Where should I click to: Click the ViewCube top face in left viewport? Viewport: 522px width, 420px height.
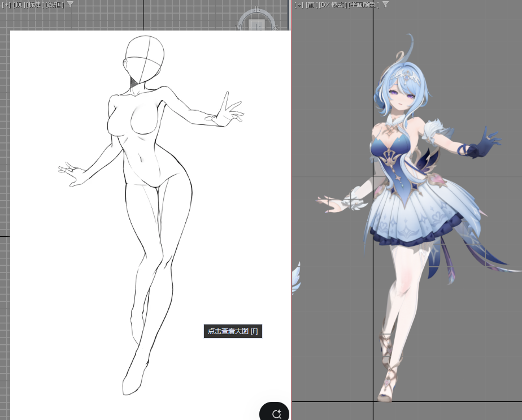coord(256,25)
